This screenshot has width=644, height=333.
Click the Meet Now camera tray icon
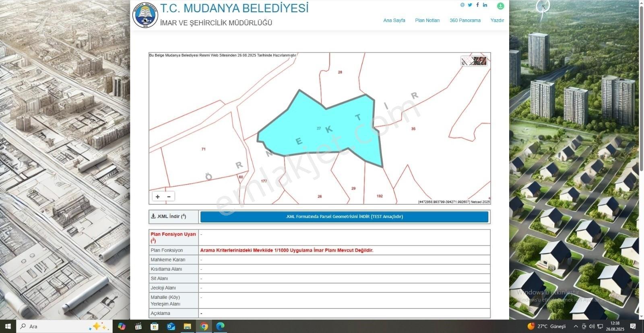pyautogui.click(x=584, y=326)
